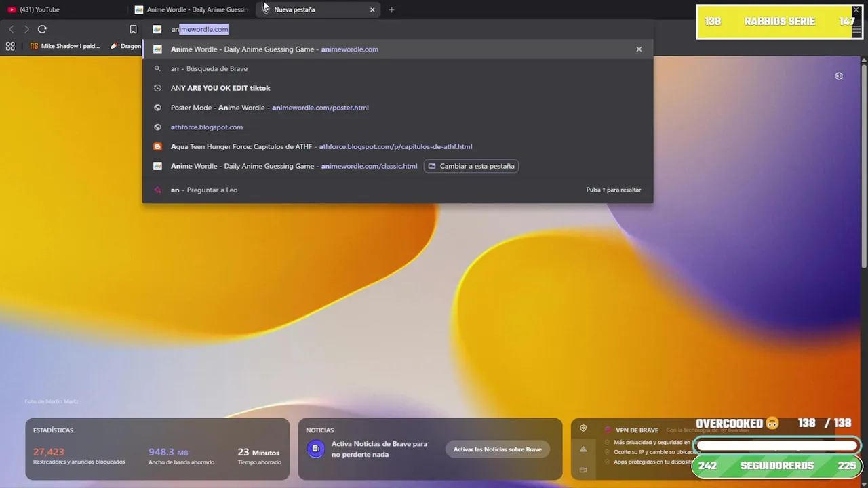The height and width of the screenshot is (488, 868).
Task: Select the Brave Rewards triangle icon in the widget sidebar
Action: click(583, 449)
